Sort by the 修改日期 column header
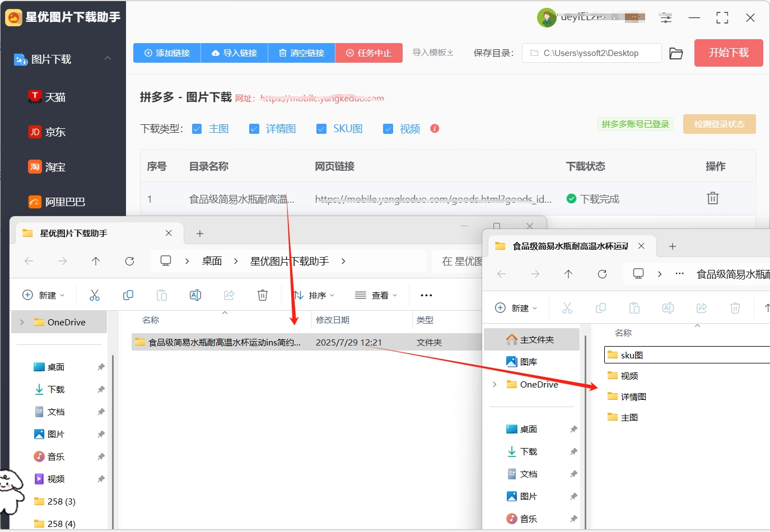Image resolution: width=770 pixels, height=532 pixels. [333, 320]
